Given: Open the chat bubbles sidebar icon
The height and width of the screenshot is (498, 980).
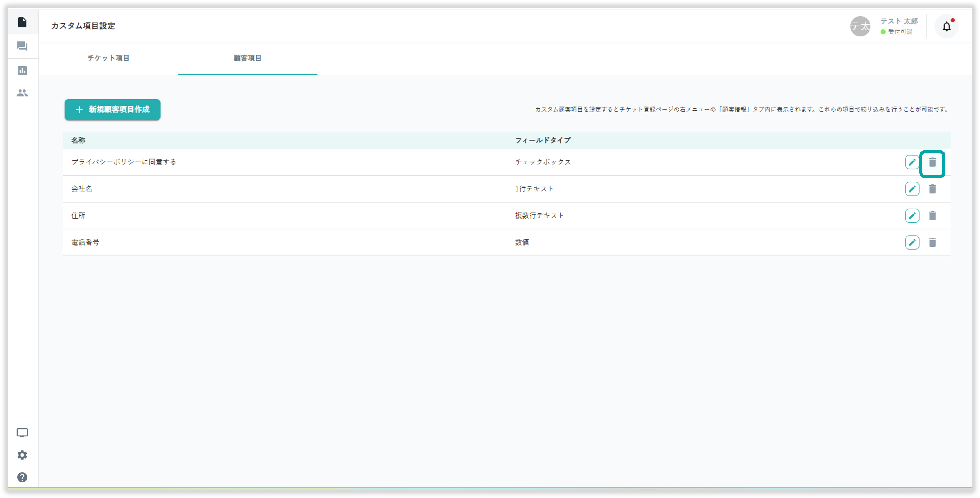Looking at the screenshot, I should tap(22, 46).
